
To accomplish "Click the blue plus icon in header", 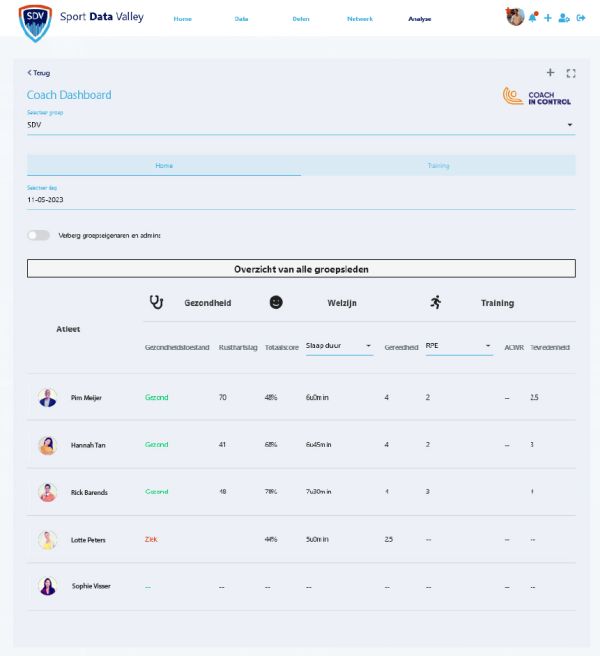I will tap(548, 18).
